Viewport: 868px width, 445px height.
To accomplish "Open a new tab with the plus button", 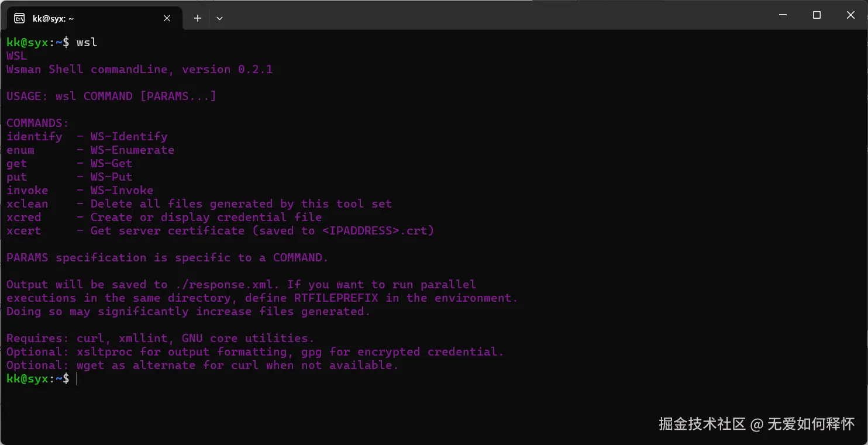I will pos(198,18).
